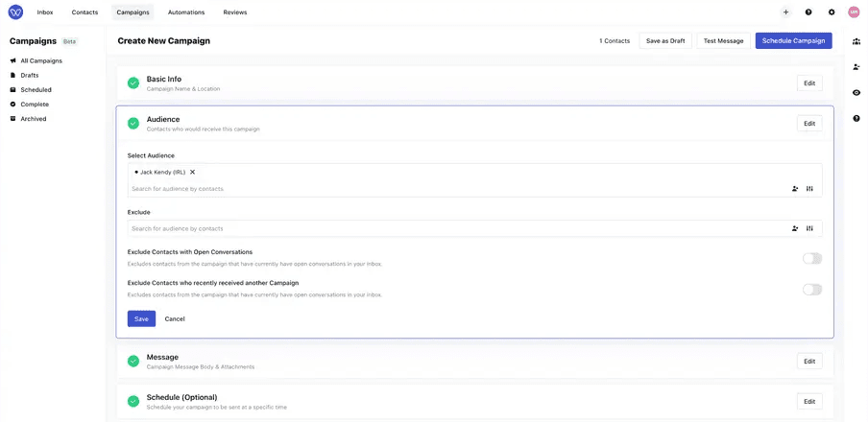
Task: Open filter sliders icon in Exclude field
Action: pos(809,228)
